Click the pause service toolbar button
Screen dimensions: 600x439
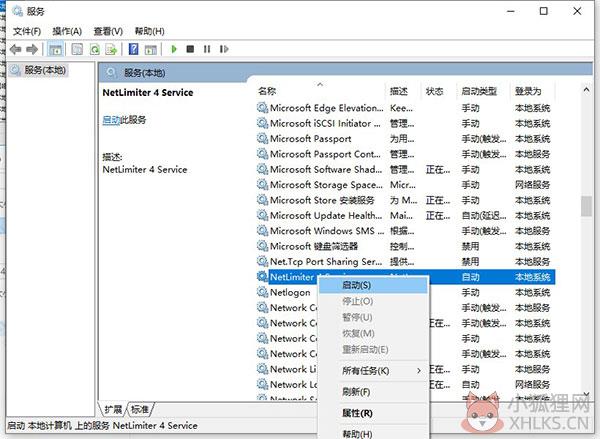coord(207,49)
